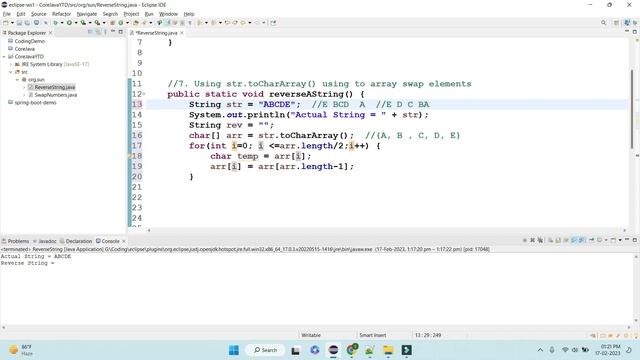Click the Windows Start button

[234, 350]
